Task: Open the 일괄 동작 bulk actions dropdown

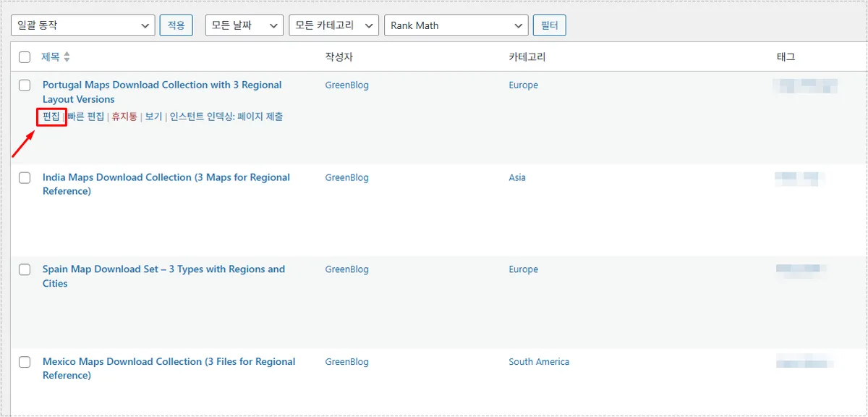Action: 83,25
